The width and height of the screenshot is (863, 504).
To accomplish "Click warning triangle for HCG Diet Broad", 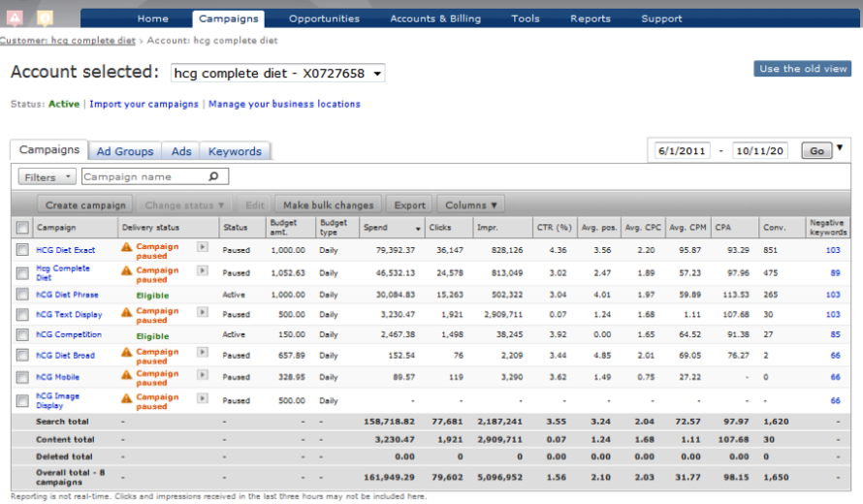I will (127, 352).
